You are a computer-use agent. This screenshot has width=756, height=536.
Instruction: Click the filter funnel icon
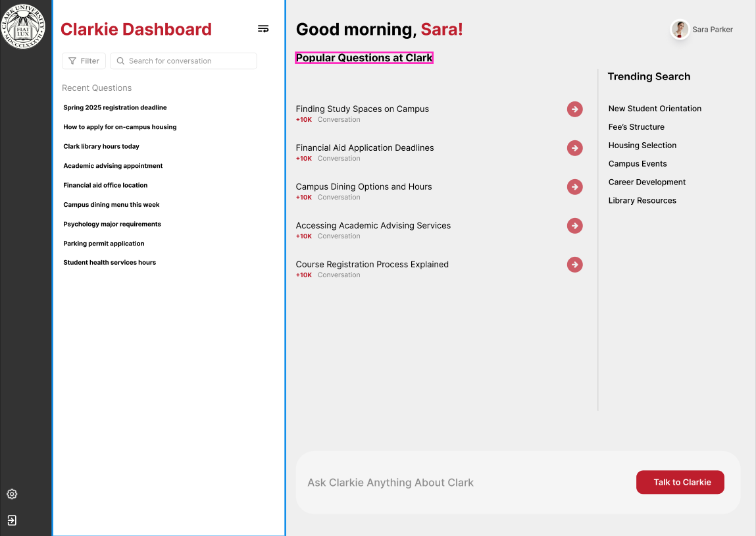click(72, 61)
